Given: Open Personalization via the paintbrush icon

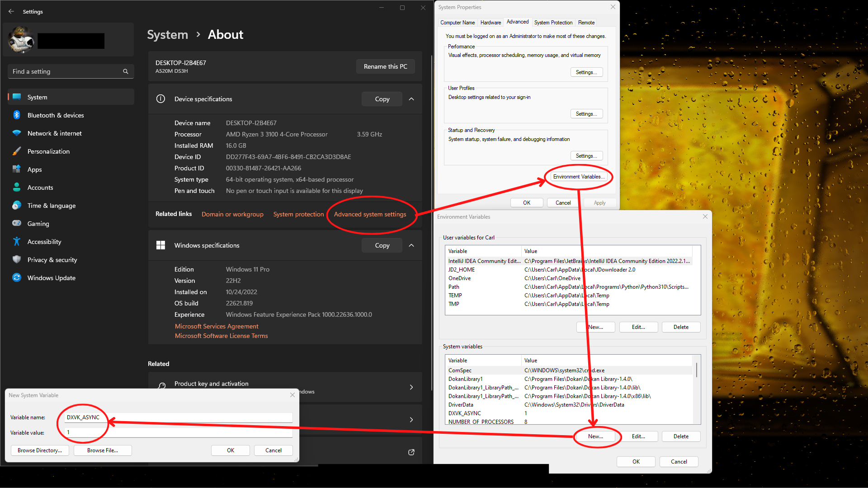Looking at the screenshot, I should [x=17, y=151].
